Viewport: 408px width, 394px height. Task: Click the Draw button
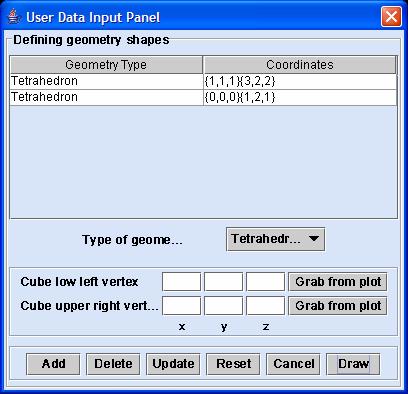click(x=353, y=364)
